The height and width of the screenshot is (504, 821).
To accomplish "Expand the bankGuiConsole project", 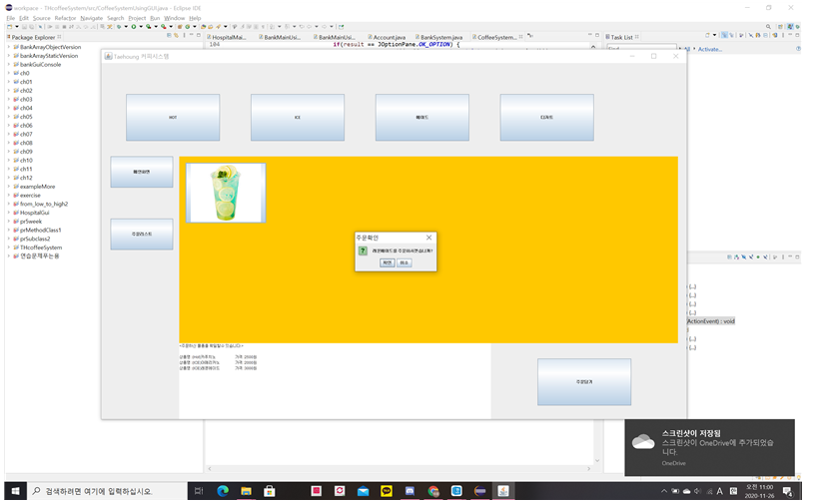I will (x=8, y=65).
